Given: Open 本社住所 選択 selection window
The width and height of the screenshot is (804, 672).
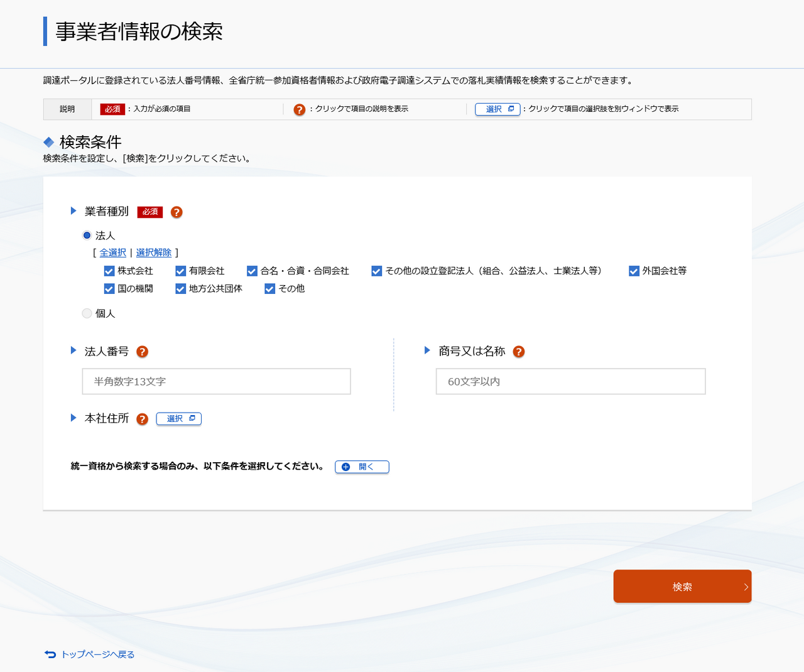Looking at the screenshot, I should (x=179, y=419).
